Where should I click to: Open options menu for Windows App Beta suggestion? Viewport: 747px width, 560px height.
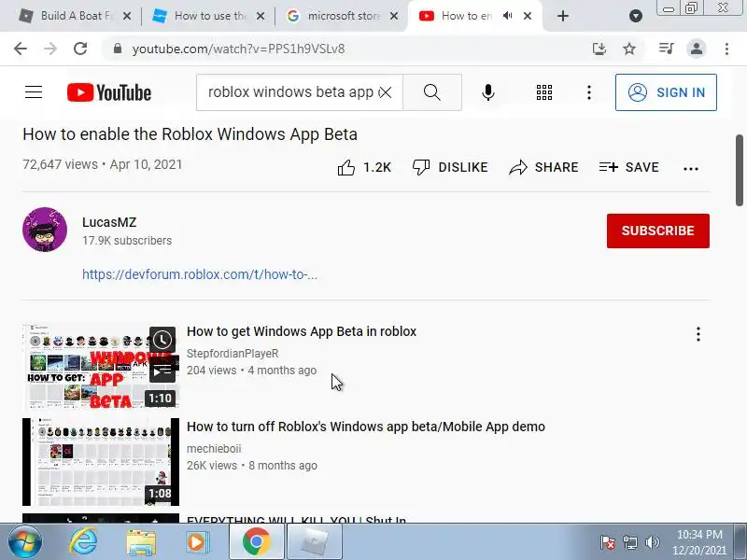698,334
